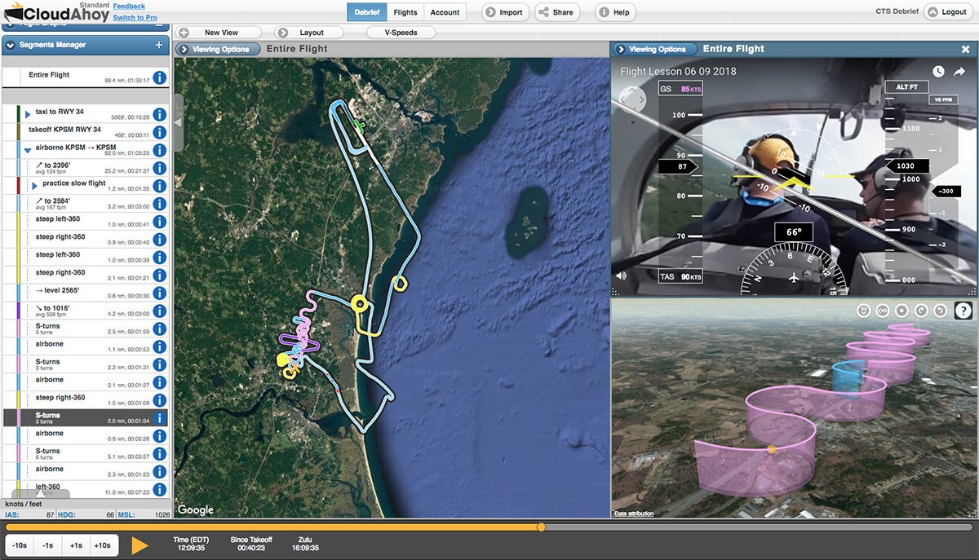Open Viewing Options for the video view

[654, 49]
